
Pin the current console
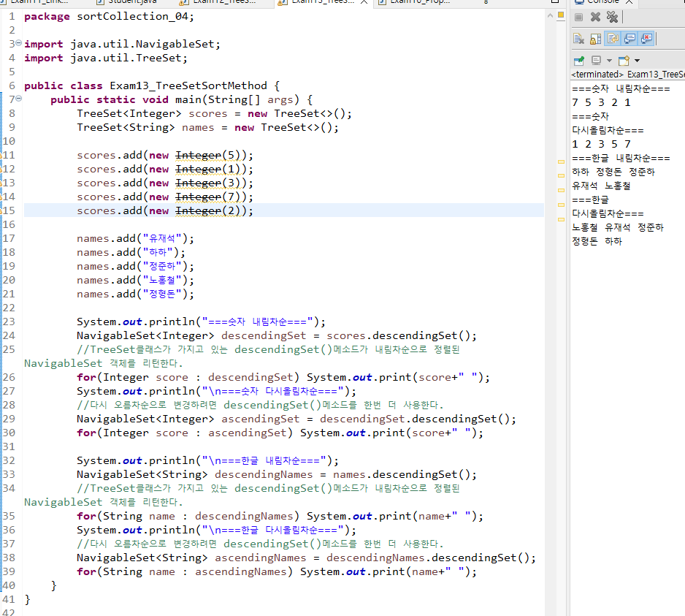pyautogui.click(x=579, y=61)
